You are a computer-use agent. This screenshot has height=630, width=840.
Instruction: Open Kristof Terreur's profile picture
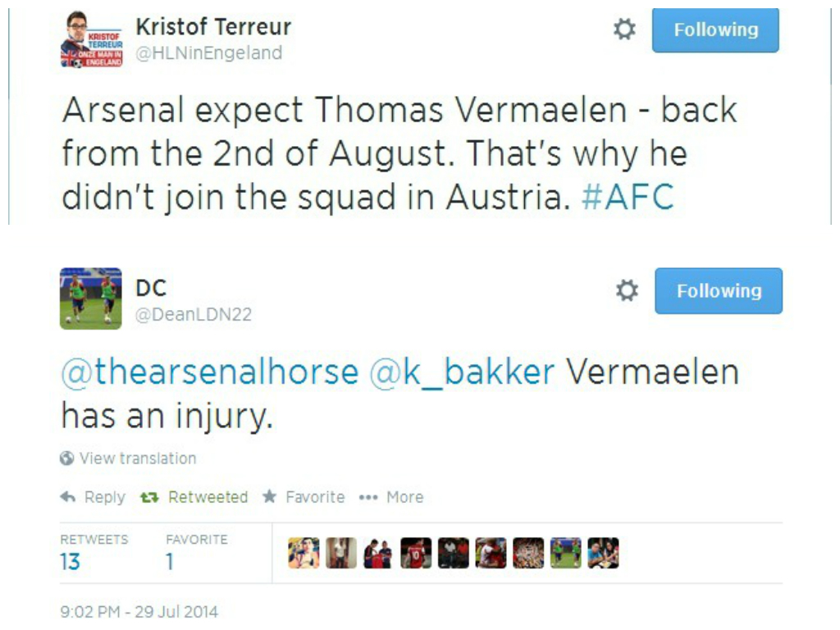pyautogui.click(x=91, y=39)
